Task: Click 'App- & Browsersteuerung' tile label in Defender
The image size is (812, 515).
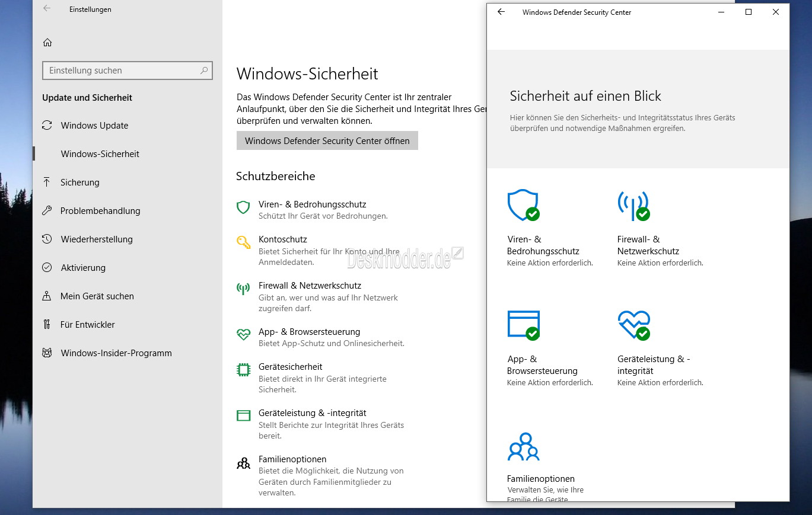Action: click(542, 364)
